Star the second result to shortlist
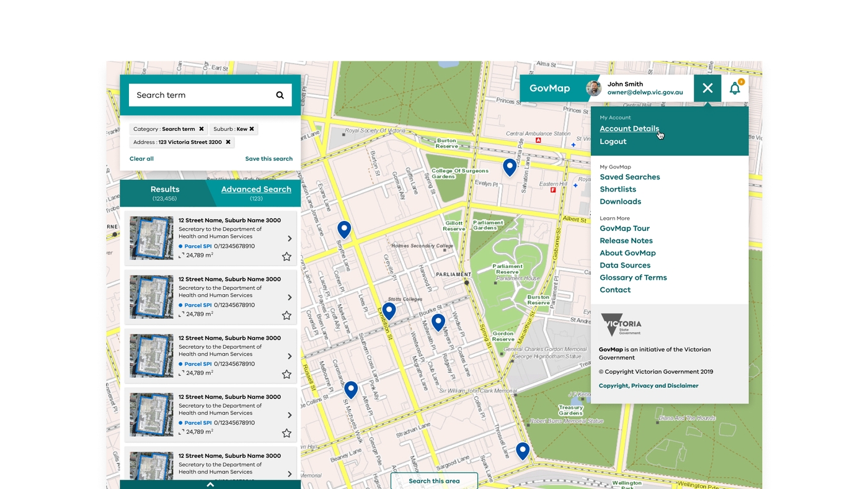The height and width of the screenshot is (489, 868). [x=286, y=315]
